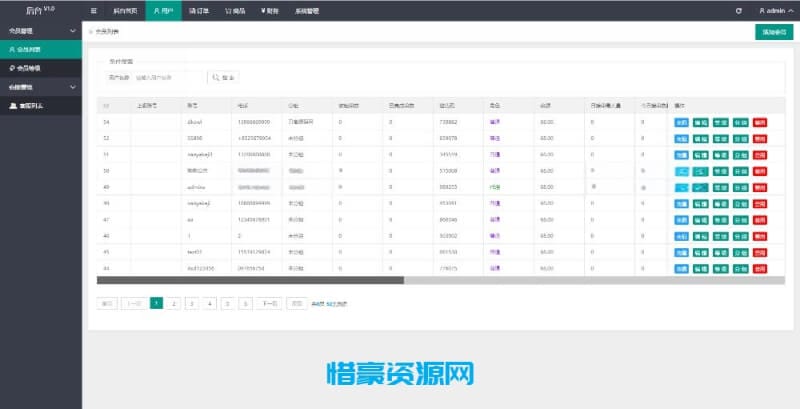Viewport: 800px width, 409px height.
Task: Click the 操作 column header
Action: point(679,106)
